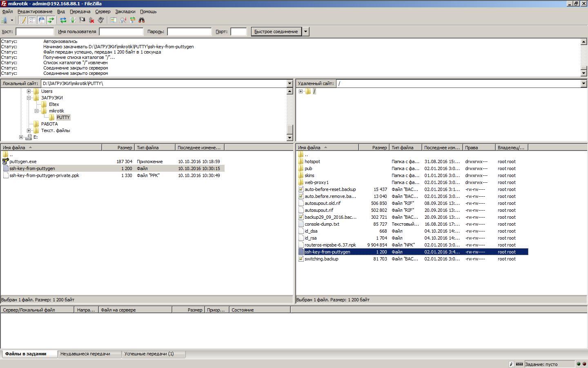
Task: Open the Site Manager icon
Action: point(4,20)
